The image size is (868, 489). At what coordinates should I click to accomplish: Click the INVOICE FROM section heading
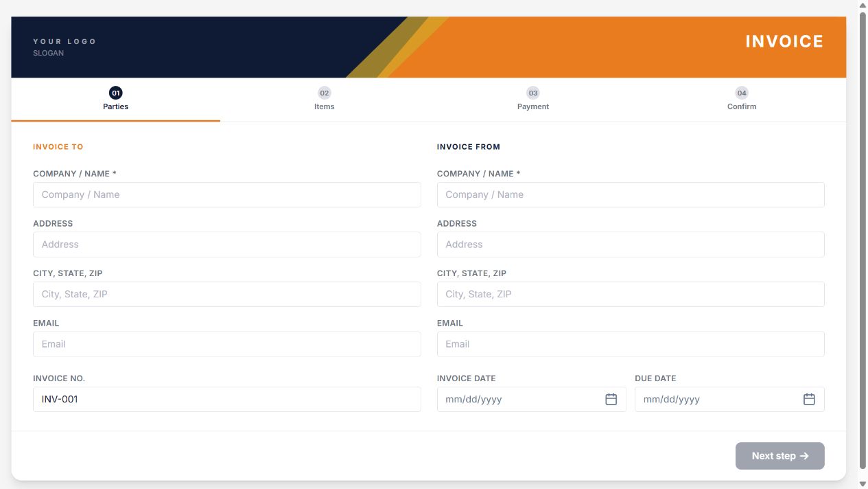[469, 147]
